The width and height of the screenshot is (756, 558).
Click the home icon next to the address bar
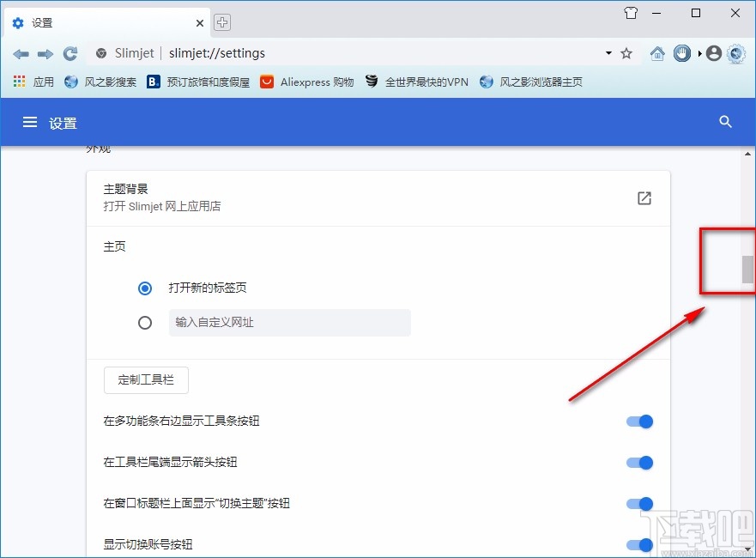[x=657, y=53]
